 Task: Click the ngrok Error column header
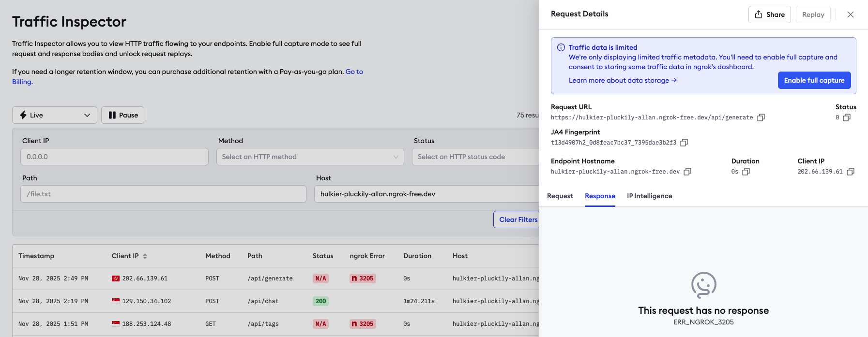click(x=367, y=256)
